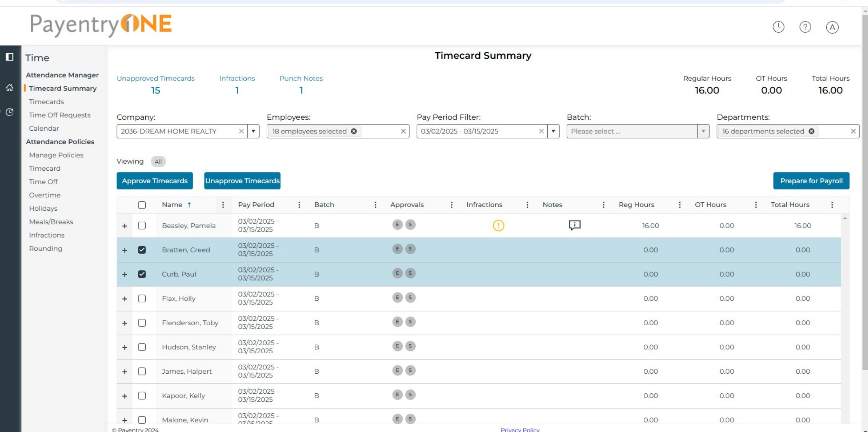This screenshot has width=868, height=432.
Task: Open Total Hours column options menu
Action: [832, 205]
